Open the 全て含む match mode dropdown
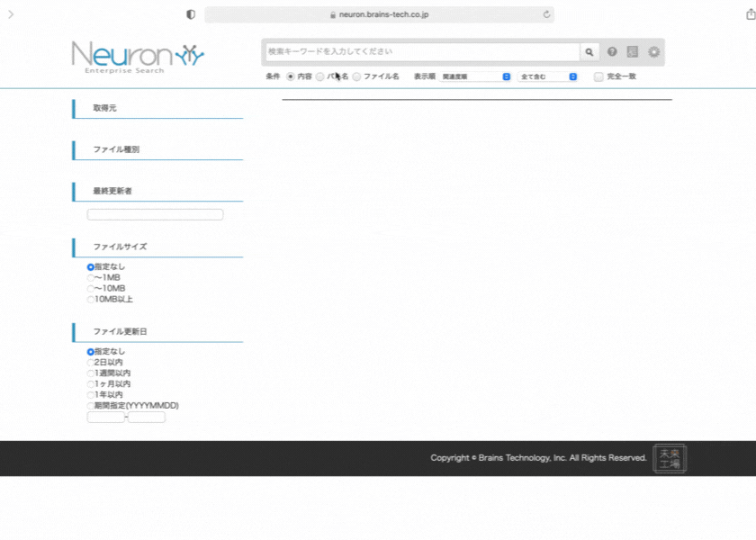 (547, 76)
